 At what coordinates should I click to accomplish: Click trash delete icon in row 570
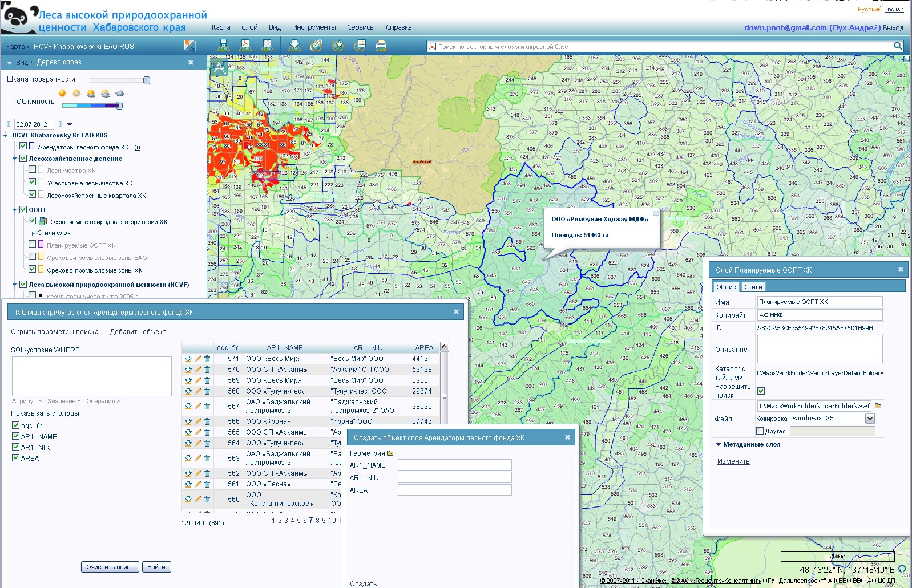click(207, 370)
